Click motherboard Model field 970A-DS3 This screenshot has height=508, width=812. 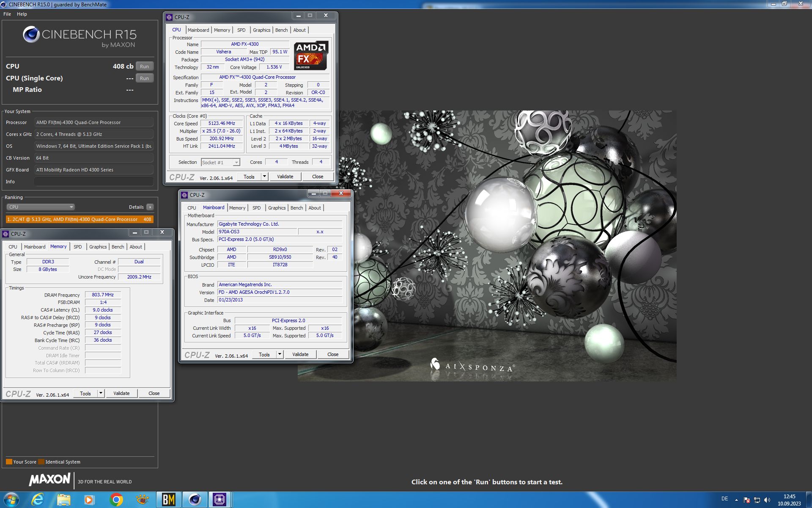pos(257,232)
